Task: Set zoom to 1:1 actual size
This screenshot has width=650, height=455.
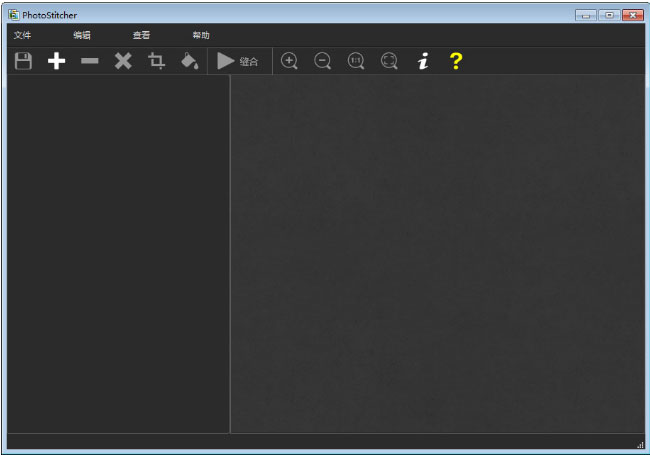Action: 356,61
